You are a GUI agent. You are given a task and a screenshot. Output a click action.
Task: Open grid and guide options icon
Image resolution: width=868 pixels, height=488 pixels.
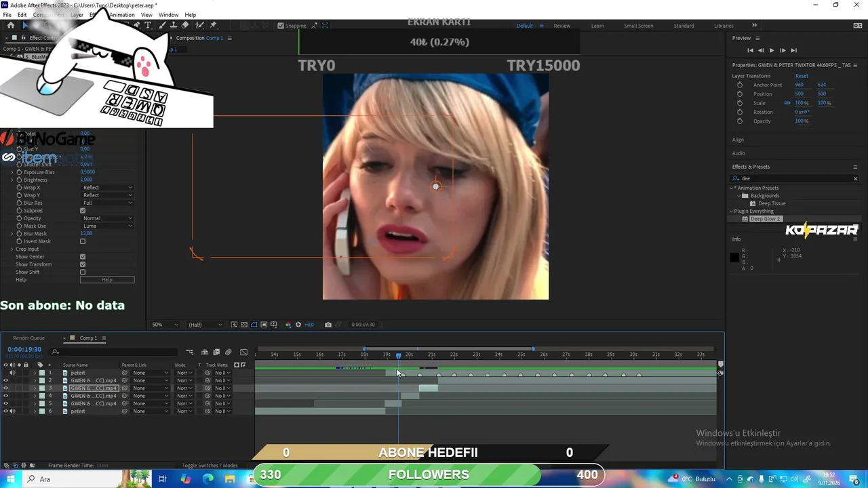tap(274, 325)
